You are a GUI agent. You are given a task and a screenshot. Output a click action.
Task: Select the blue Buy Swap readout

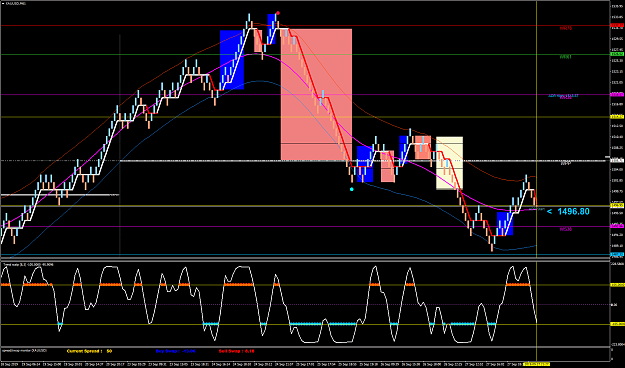click(175, 351)
